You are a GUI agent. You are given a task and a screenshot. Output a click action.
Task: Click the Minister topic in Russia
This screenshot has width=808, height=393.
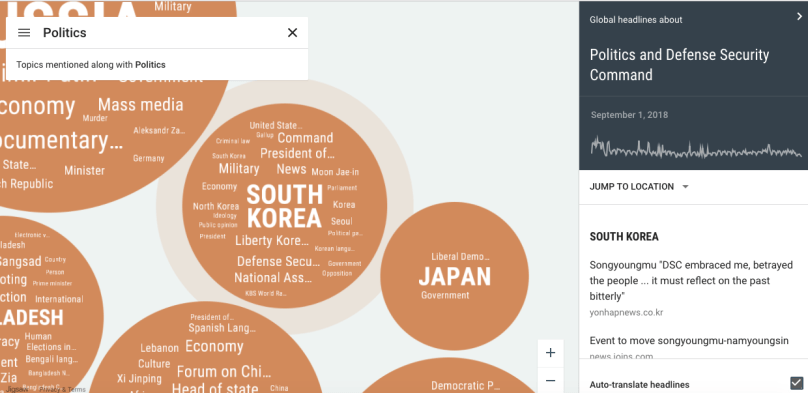85,170
